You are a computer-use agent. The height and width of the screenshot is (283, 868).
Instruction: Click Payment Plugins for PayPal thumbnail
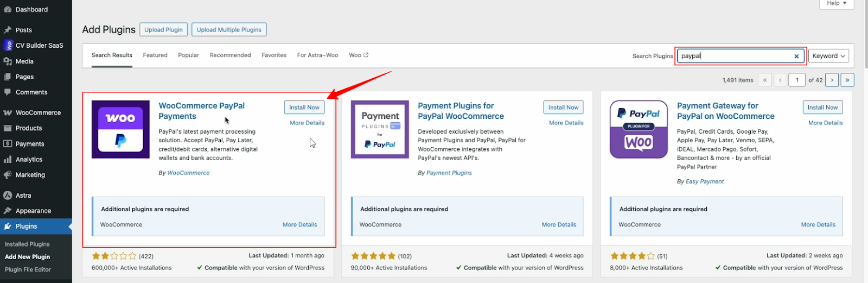pyautogui.click(x=380, y=129)
